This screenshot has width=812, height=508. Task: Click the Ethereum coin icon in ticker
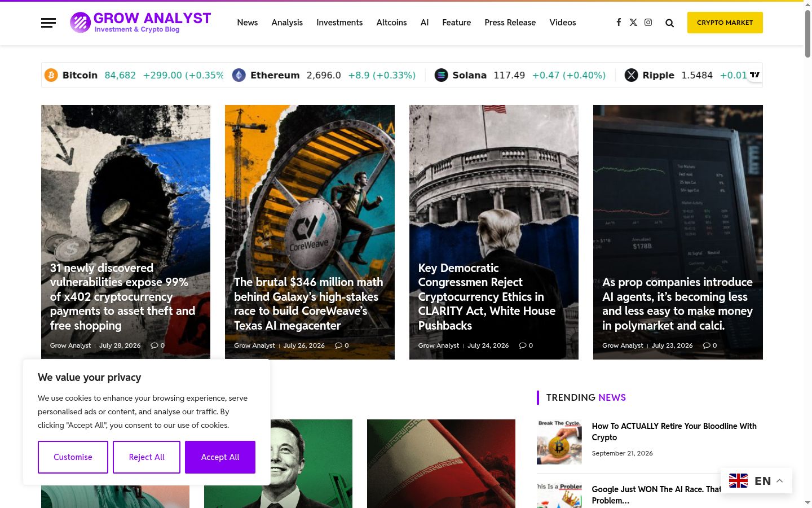239,75
